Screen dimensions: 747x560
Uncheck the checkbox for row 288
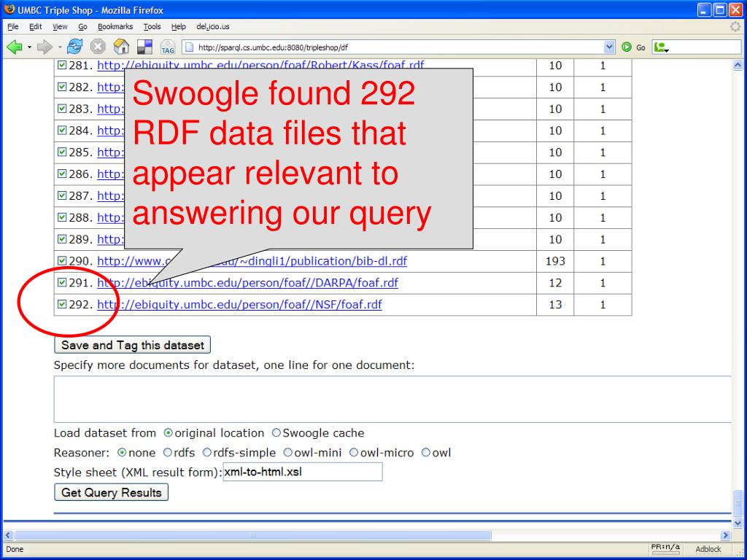pos(62,217)
